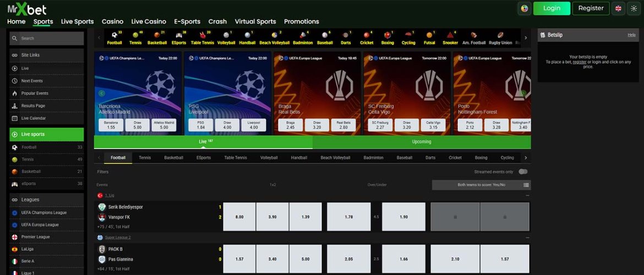Open the Site Links sidebar header
Image resolution: width=644 pixels, height=275 pixels.
click(x=47, y=55)
